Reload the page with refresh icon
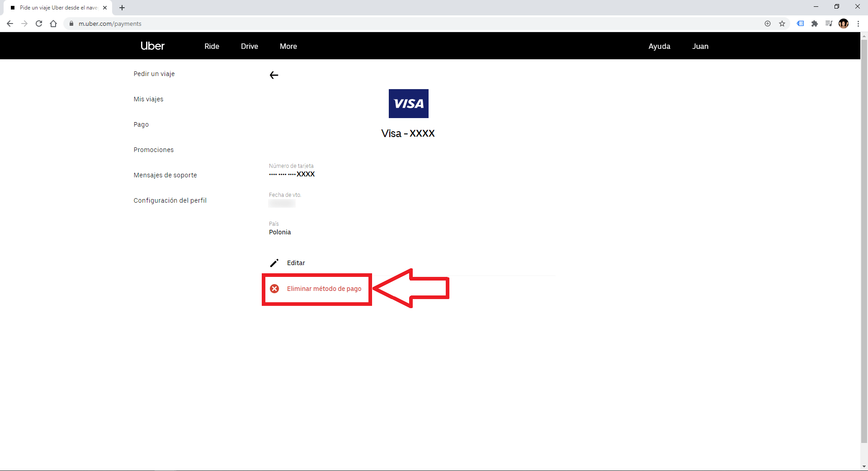 [39, 24]
